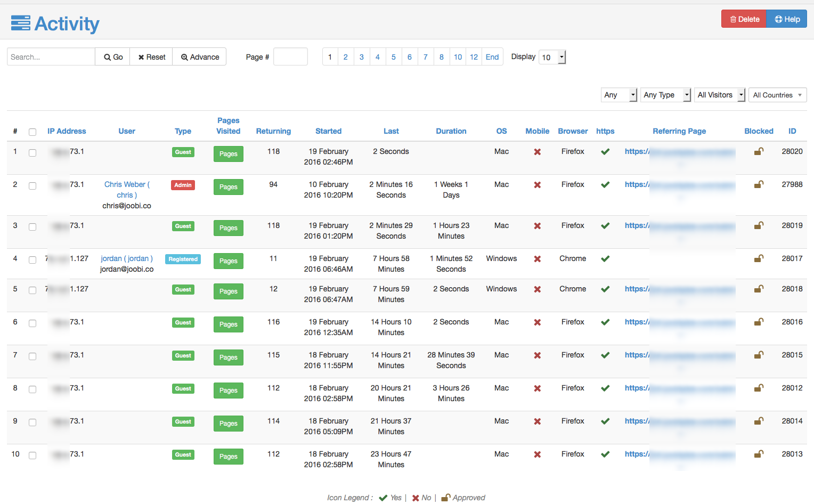The width and height of the screenshot is (814, 504).
Task: Check the checkbox for Chris Weber row
Action: [32, 186]
